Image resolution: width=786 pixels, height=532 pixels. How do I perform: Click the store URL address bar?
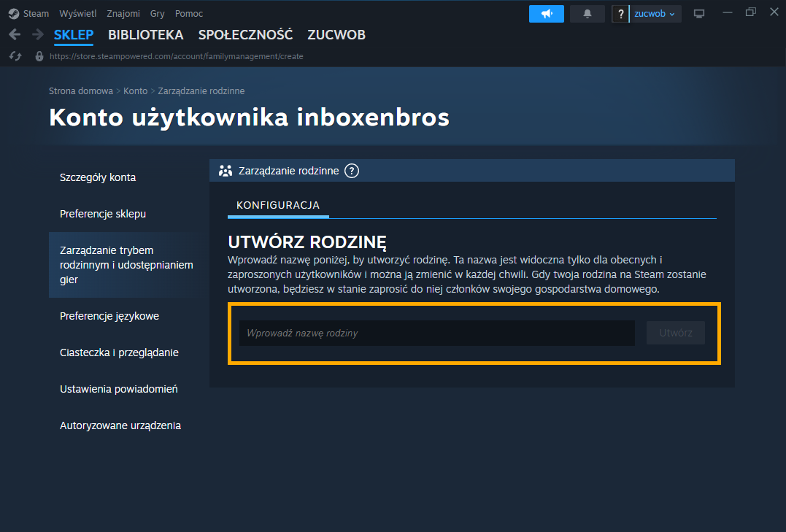coord(177,56)
